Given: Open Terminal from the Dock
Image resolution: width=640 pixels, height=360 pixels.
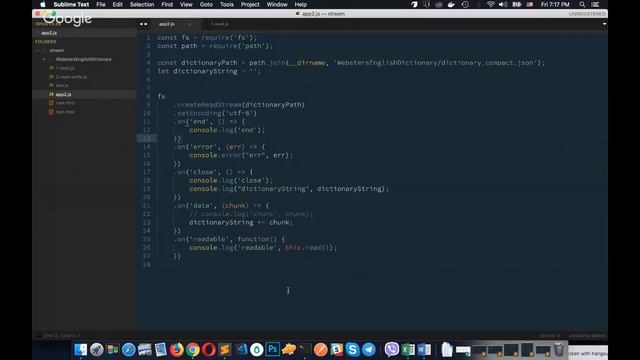Looking at the screenshot, I should click(x=304, y=350).
